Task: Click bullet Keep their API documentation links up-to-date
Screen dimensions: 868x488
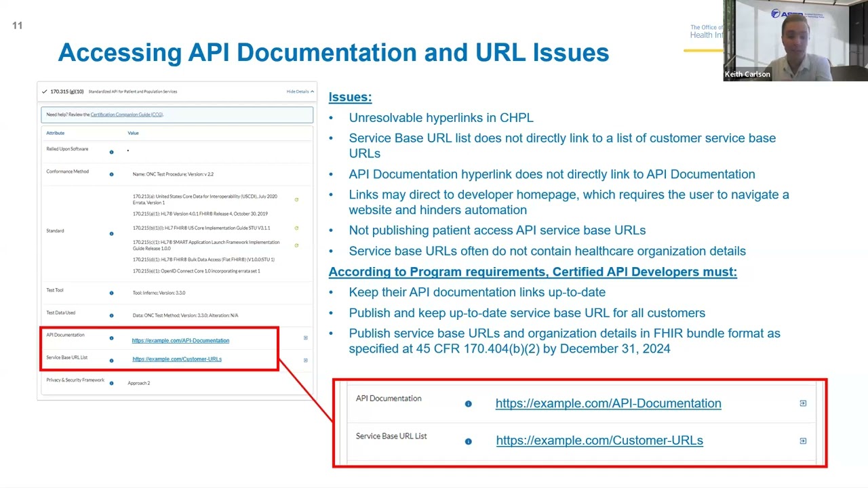Action: coord(477,292)
